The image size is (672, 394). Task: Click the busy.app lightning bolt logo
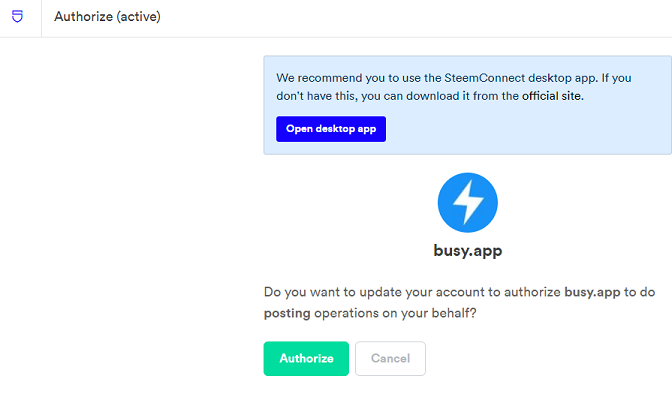[x=468, y=202]
